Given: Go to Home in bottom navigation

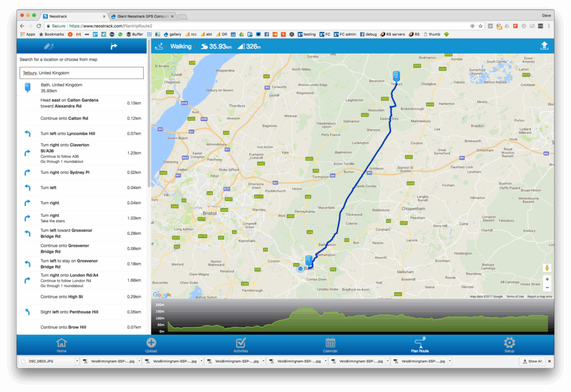Looking at the screenshot, I should [61, 345].
